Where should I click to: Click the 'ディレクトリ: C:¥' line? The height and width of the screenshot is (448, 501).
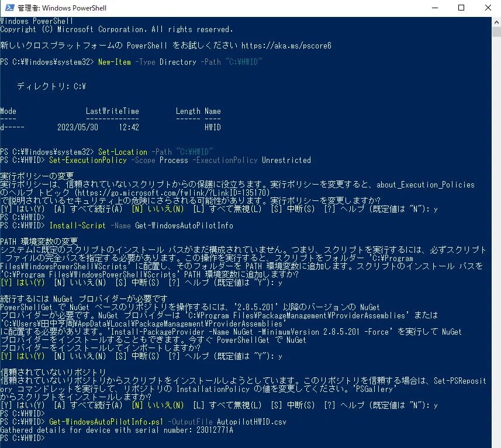coord(51,86)
